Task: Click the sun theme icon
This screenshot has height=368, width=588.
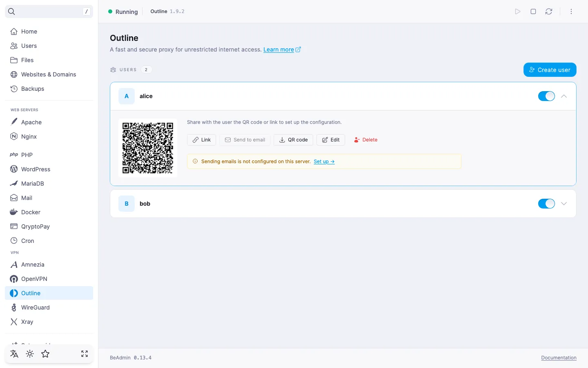Action: (30, 354)
